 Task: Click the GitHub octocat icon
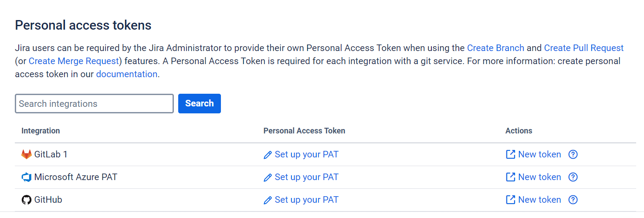click(27, 200)
